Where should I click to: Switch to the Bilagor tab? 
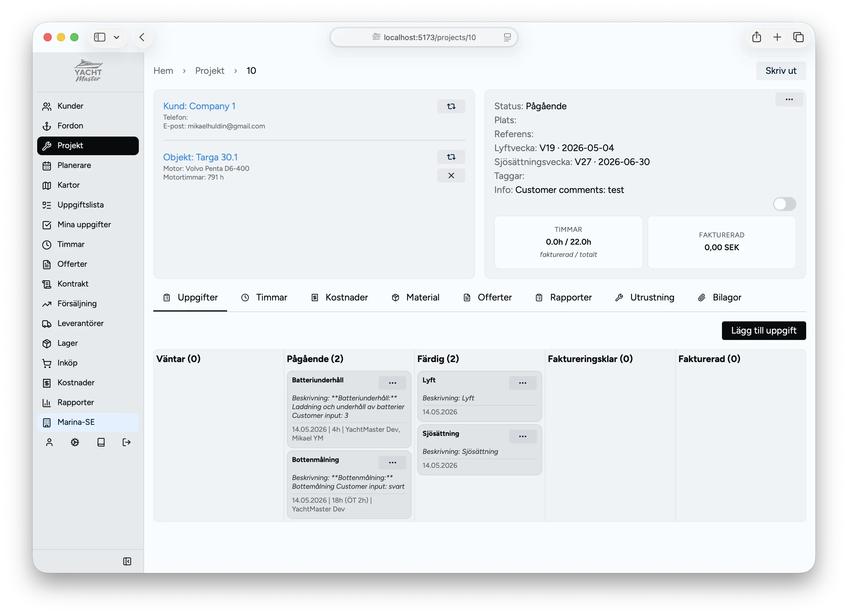tap(719, 297)
